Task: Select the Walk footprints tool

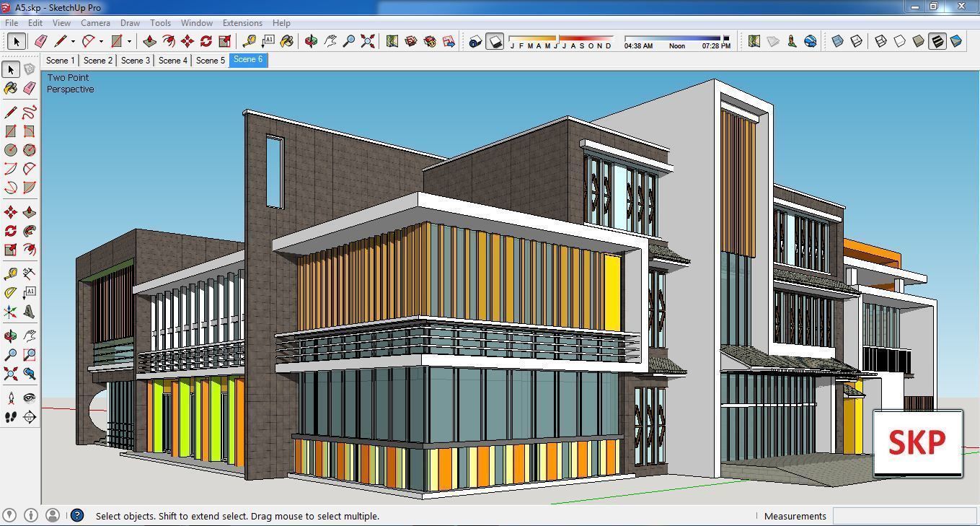Action: coord(10,416)
